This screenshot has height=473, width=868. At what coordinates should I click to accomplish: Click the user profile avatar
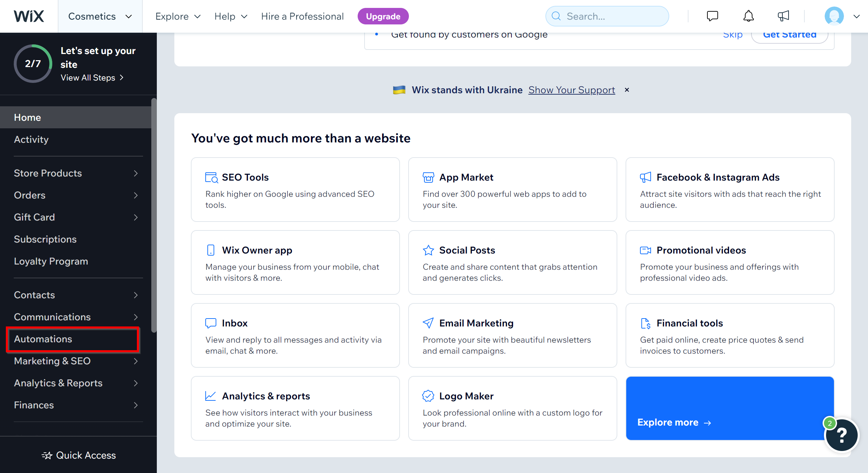coord(834,16)
